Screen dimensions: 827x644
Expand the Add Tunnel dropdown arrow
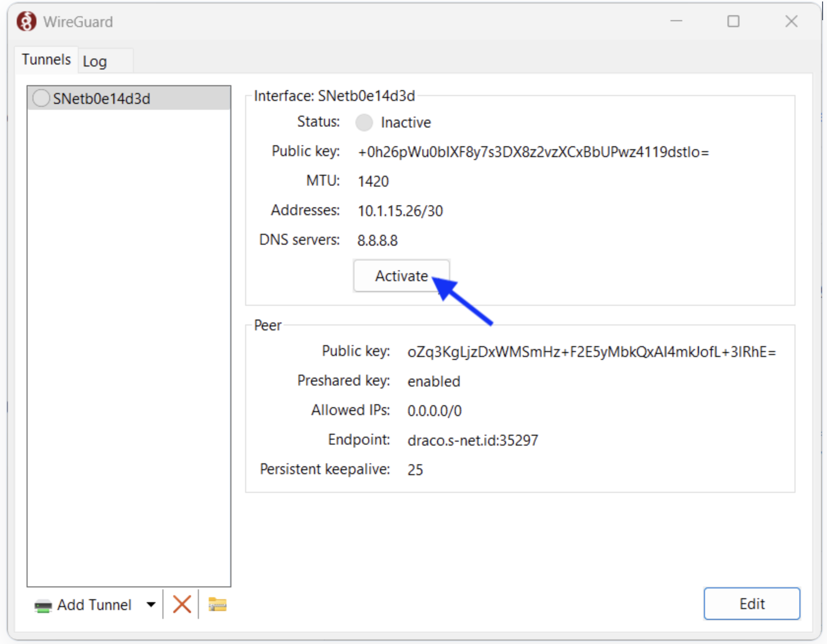click(151, 605)
